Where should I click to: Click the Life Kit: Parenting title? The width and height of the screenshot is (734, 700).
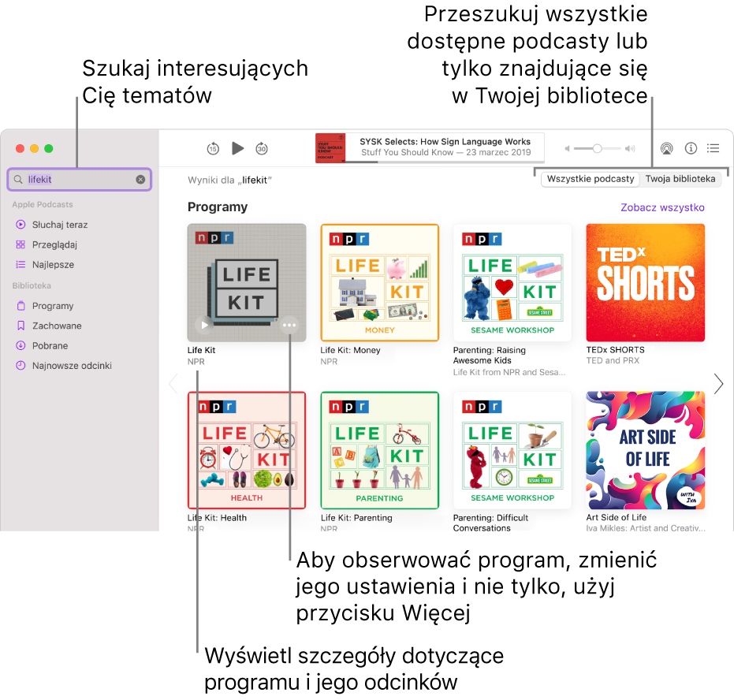(356, 518)
